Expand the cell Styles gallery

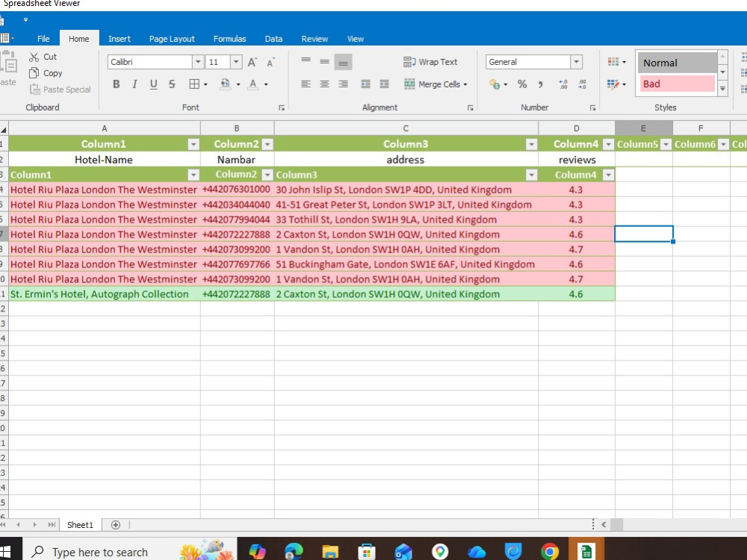pyautogui.click(x=722, y=89)
